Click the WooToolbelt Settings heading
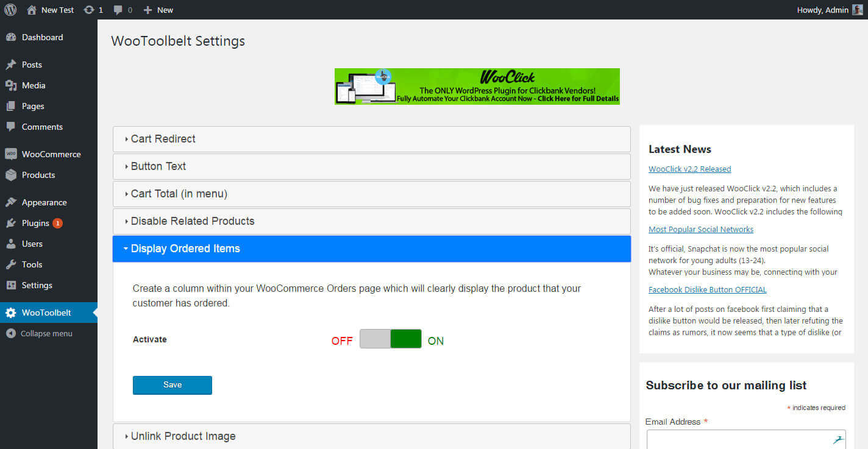Screen dimensions: 868x449 (178, 41)
